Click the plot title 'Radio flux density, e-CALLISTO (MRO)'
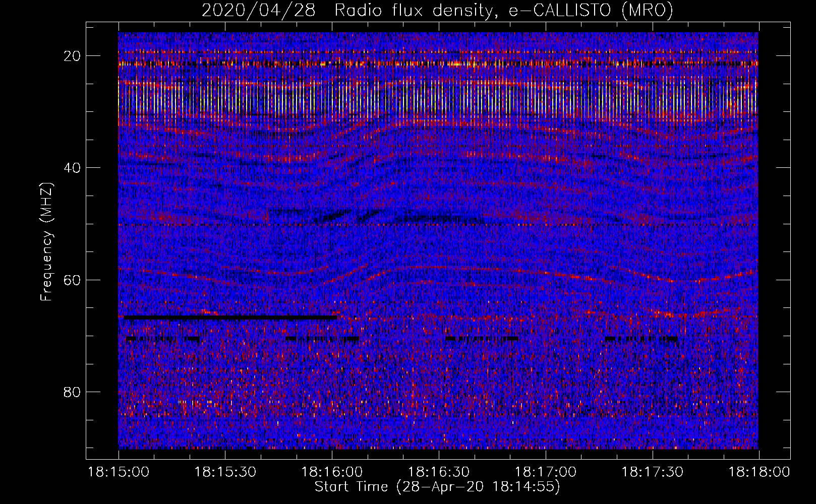 coord(503,10)
